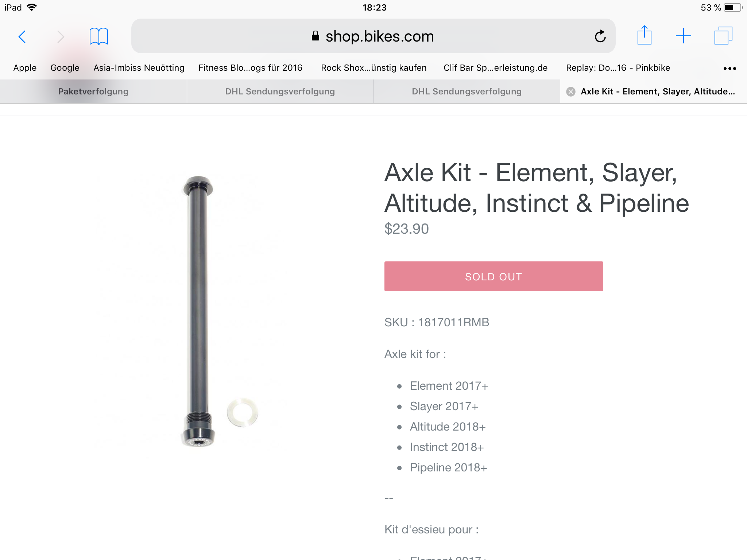This screenshot has height=560, width=747.
Task: Reload the page with refresh icon
Action: click(x=600, y=36)
